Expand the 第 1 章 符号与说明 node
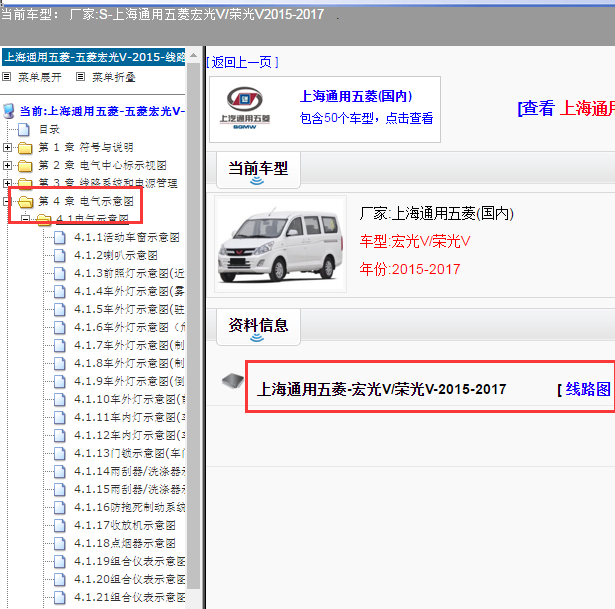 [x=7, y=147]
